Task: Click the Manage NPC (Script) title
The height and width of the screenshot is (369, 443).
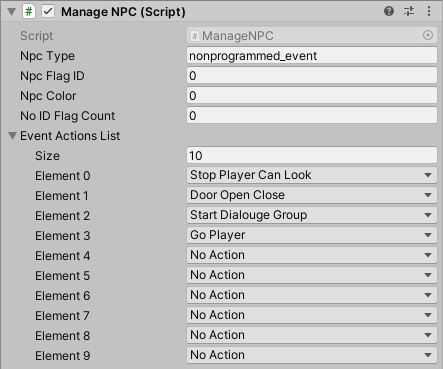Action: 123,12
